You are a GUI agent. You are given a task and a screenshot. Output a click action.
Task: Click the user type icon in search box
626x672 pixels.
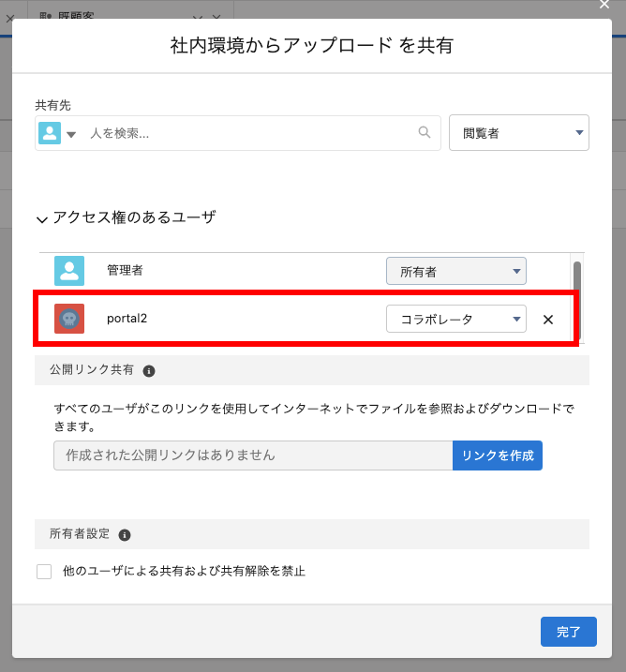pyautogui.click(x=50, y=133)
